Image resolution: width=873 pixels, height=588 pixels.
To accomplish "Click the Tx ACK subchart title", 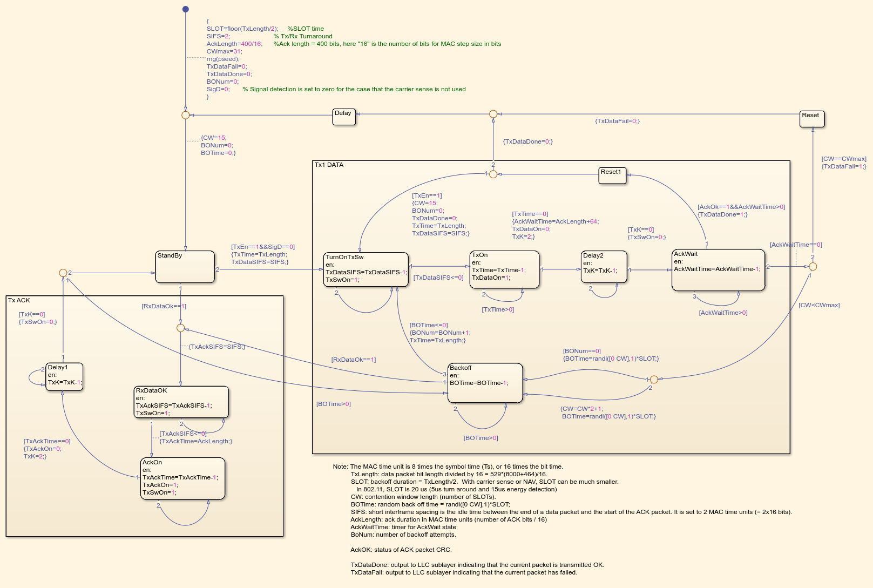I will 19,300.
